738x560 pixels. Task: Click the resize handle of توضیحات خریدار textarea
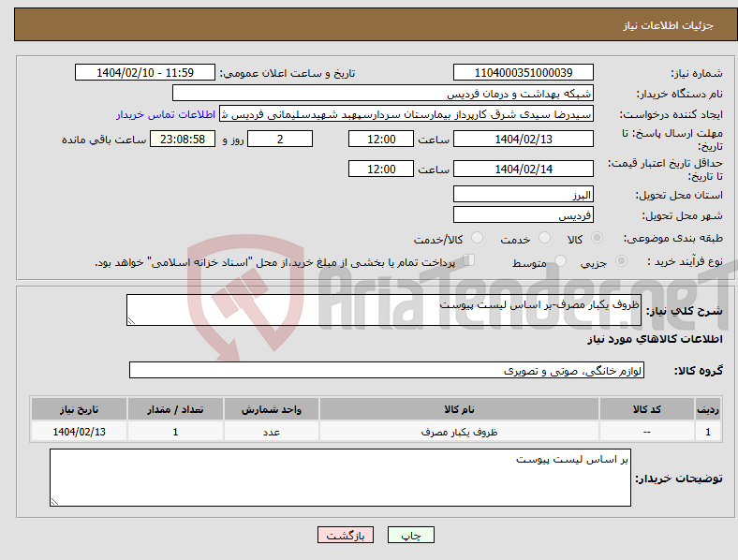click(x=54, y=502)
